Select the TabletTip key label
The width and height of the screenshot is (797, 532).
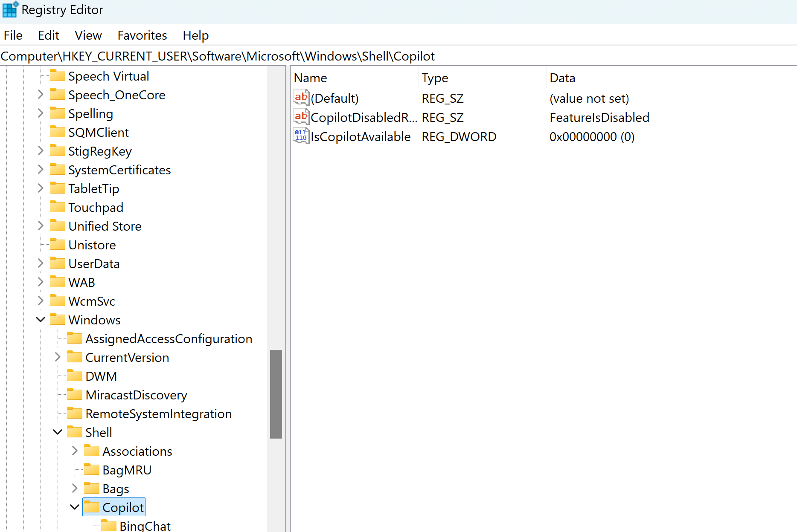tap(94, 189)
